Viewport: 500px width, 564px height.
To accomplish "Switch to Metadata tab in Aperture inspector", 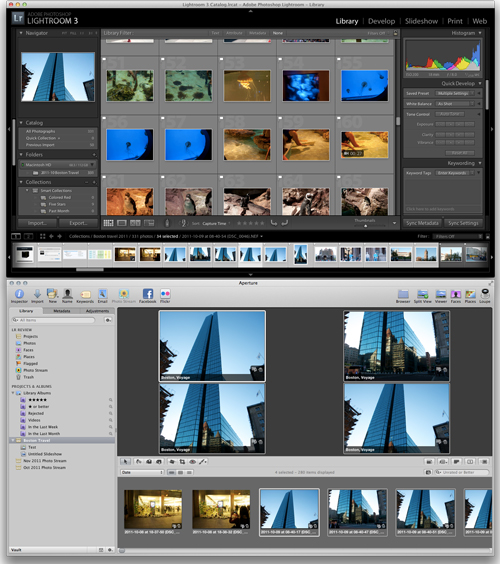I will pos(62,311).
